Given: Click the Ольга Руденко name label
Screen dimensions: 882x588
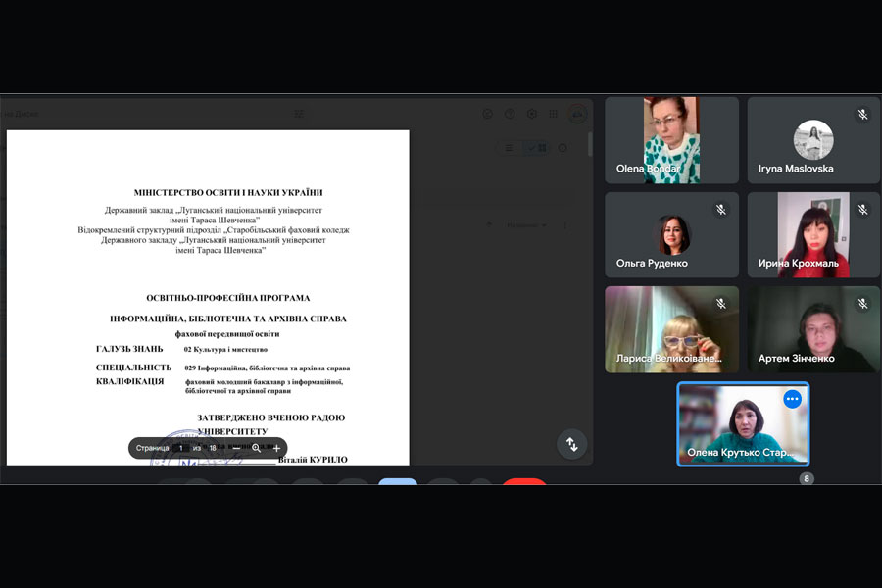Looking at the screenshot, I should [x=652, y=263].
